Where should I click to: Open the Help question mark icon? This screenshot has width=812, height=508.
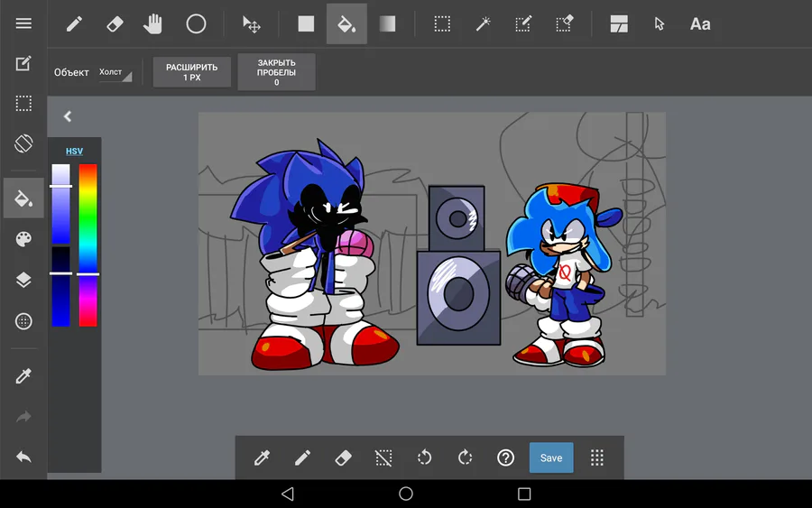click(505, 457)
